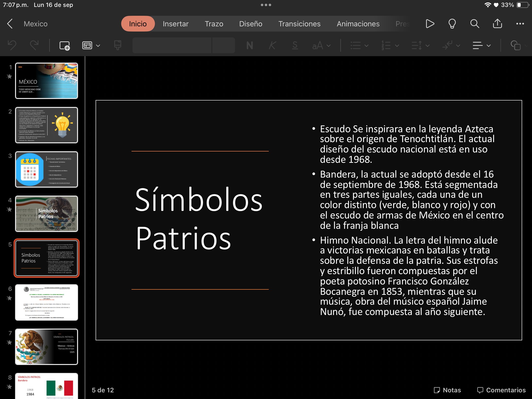Select slide 8 Bandera thumbnail
532x399 pixels.
click(x=47, y=386)
